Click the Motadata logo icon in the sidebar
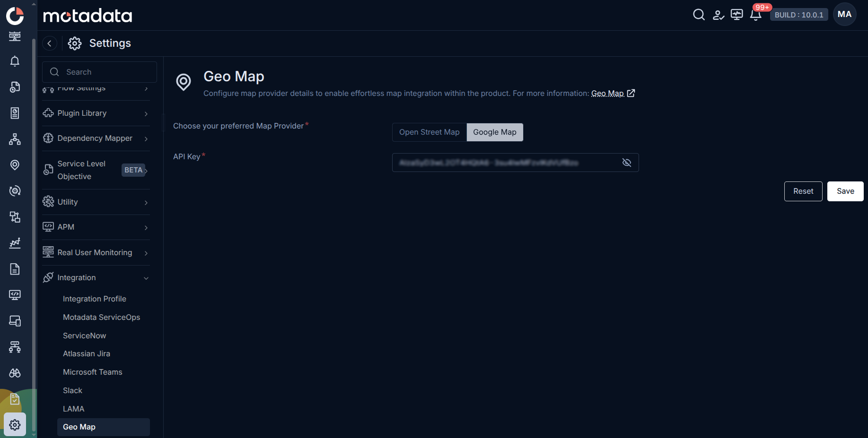 click(15, 15)
